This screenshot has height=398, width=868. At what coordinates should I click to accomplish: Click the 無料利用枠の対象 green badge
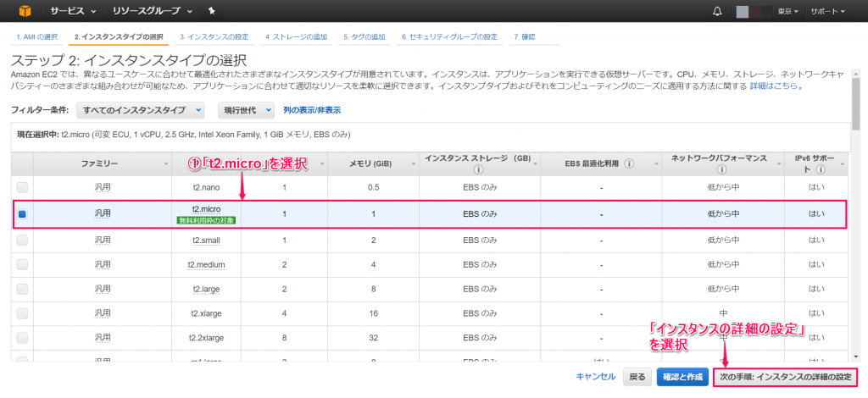(207, 220)
